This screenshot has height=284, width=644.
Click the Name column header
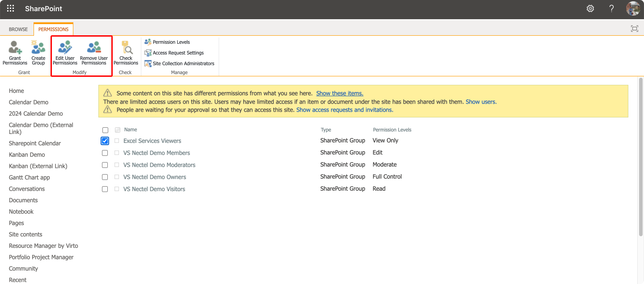[x=131, y=129]
